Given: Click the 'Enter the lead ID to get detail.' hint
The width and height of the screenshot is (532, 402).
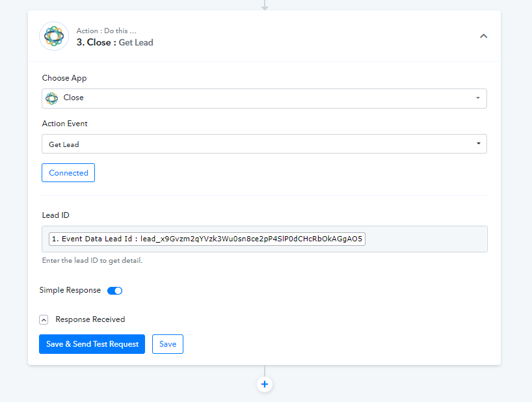Looking at the screenshot, I should pyautogui.click(x=92, y=261).
